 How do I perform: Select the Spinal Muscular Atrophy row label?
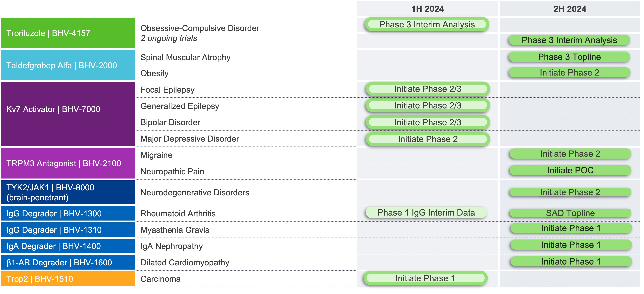click(x=185, y=57)
